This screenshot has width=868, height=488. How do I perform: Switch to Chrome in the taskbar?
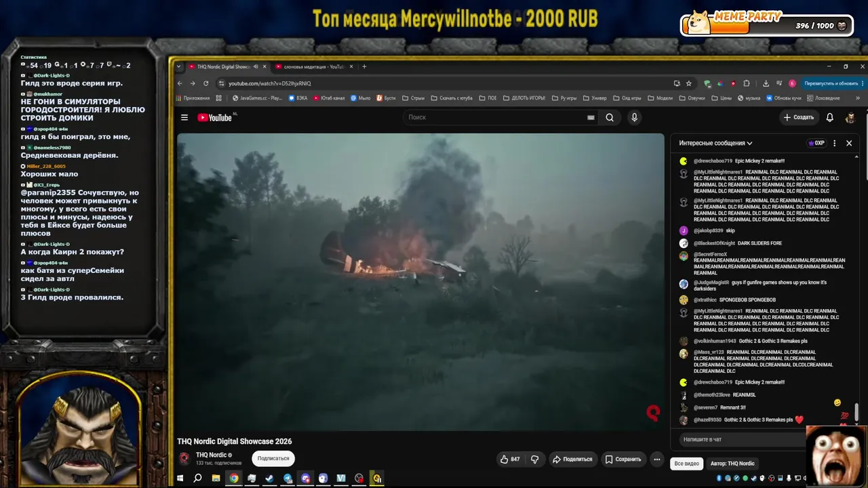233,479
